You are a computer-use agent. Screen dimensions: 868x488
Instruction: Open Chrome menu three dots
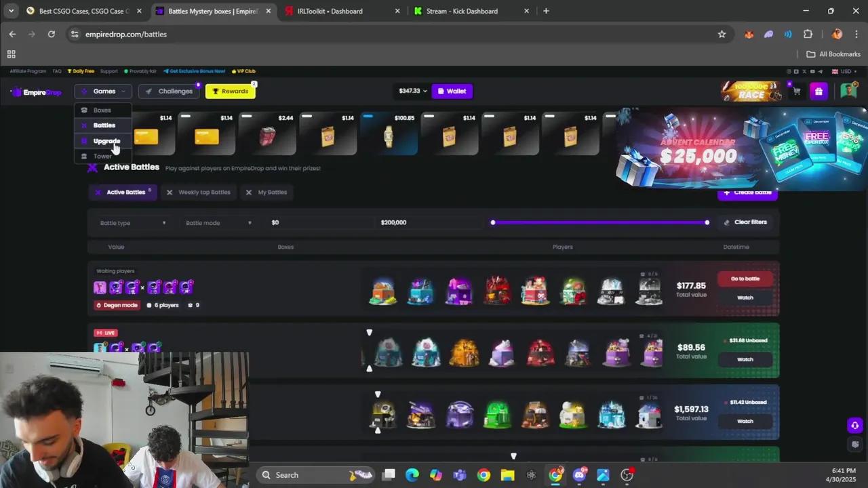click(856, 34)
